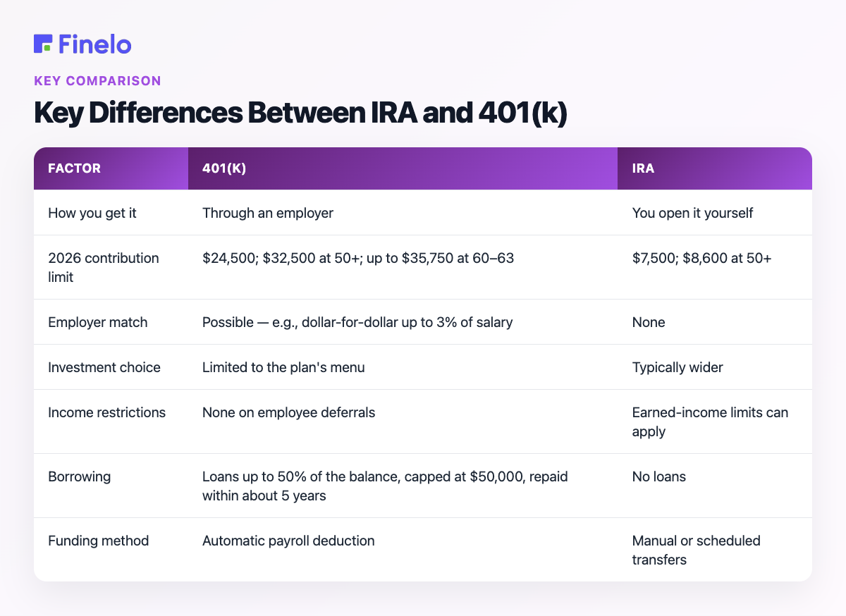The height and width of the screenshot is (616, 846).
Task: Click the 'Borrowing' row label
Action: click(x=111, y=486)
